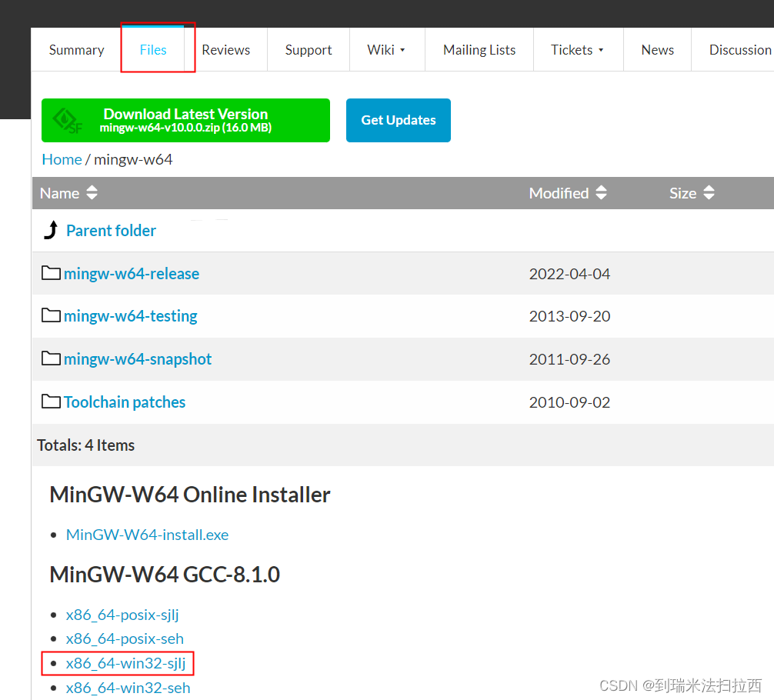Open the Toolchain patches folder
Image resolution: width=774 pixels, height=700 pixels.
pyautogui.click(x=125, y=402)
